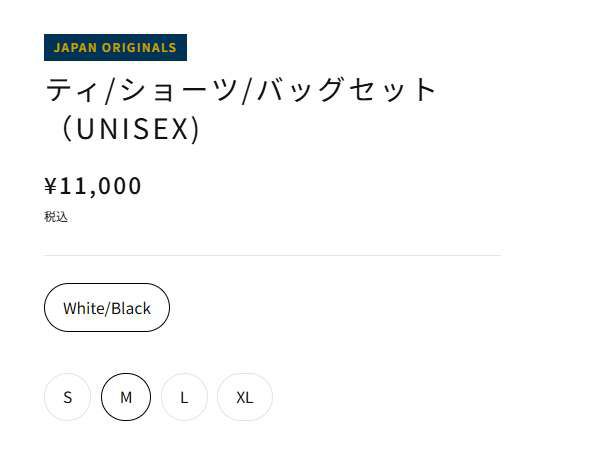Click the product title ending in (UNISEX)
The height and width of the screenshot is (450, 600).
pyautogui.click(x=240, y=109)
